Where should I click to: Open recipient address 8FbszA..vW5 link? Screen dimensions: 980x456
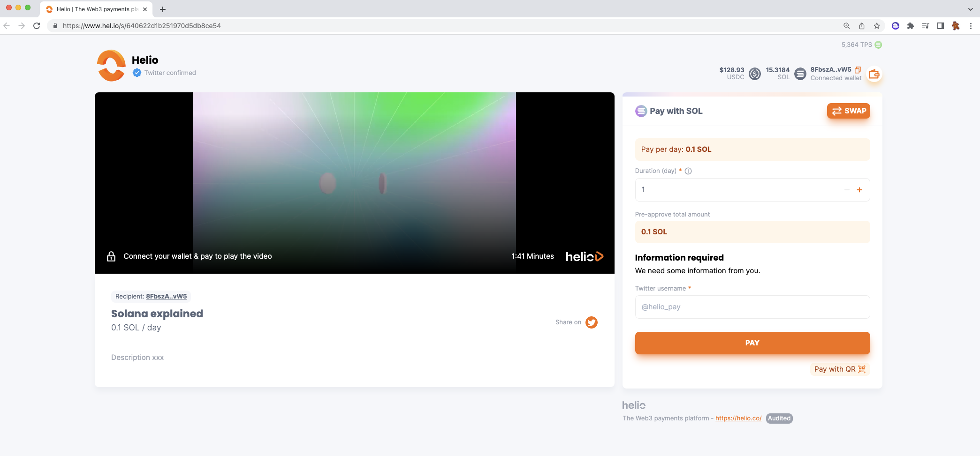(166, 296)
